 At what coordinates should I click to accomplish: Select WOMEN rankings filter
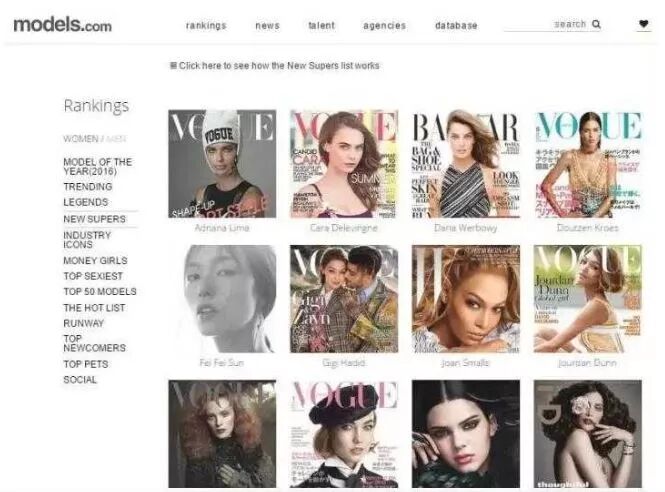point(81,139)
